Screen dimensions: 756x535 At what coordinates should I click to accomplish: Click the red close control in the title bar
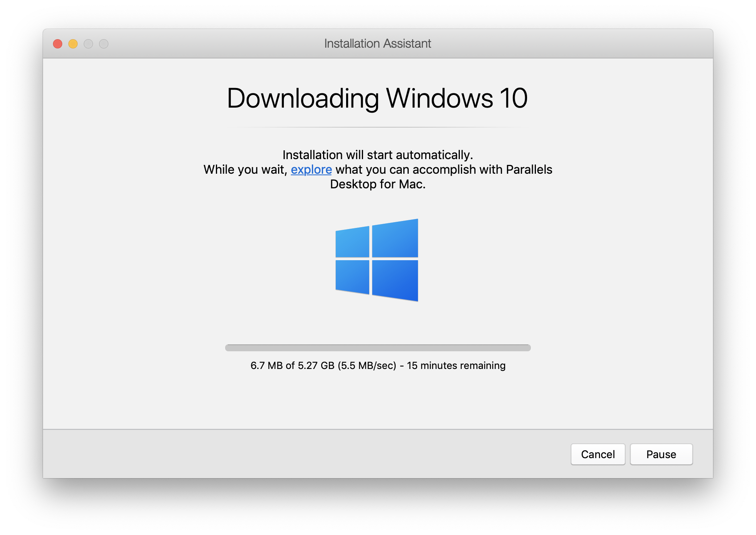57,43
